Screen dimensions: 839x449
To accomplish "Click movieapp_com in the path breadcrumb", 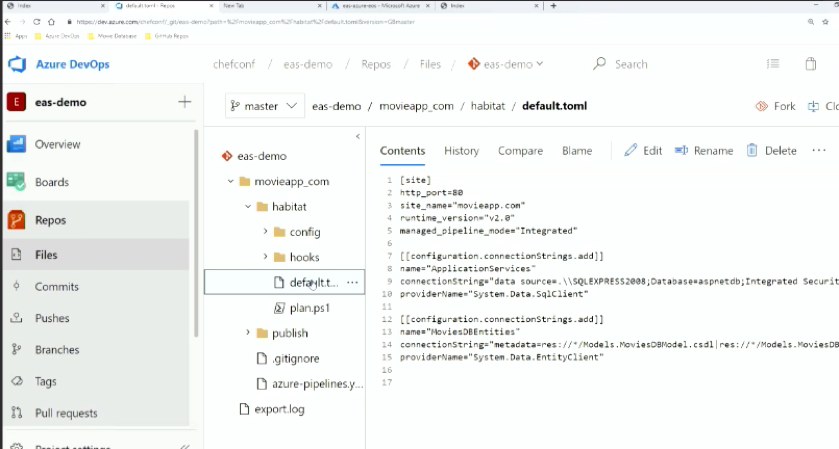I will point(416,106).
